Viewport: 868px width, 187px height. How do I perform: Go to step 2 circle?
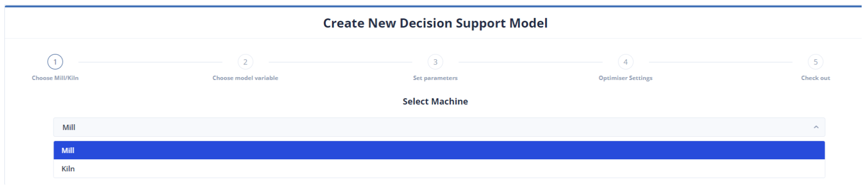(x=245, y=62)
